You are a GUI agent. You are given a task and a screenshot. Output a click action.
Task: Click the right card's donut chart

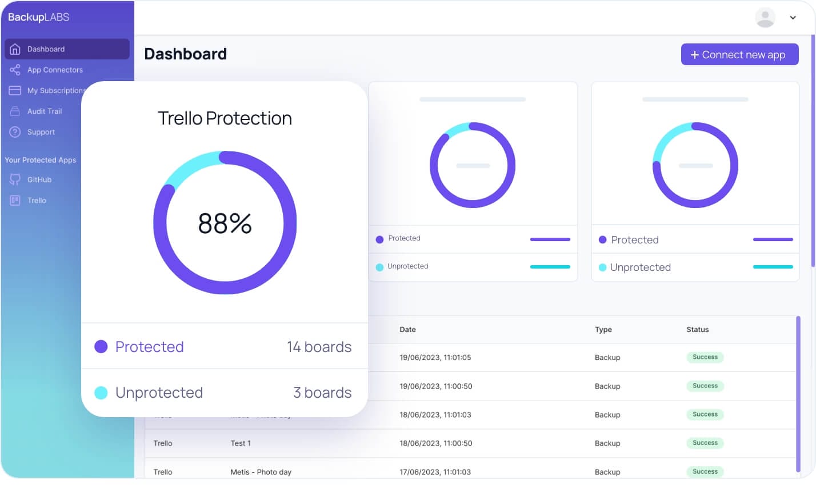tap(695, 165)
